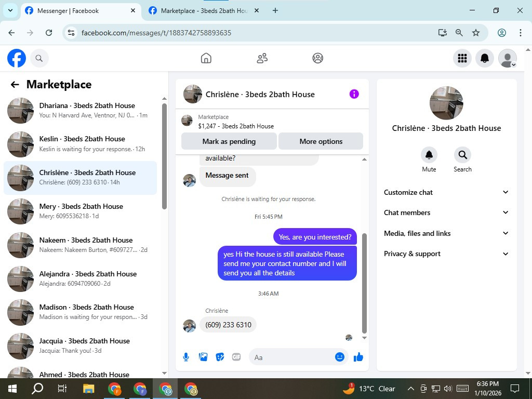Open the $1,247 Marketplace listing link

tap(236, 126)
